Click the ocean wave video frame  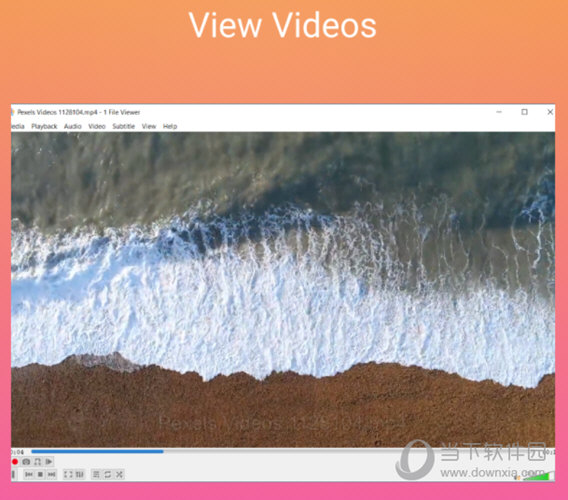(283, 289)
